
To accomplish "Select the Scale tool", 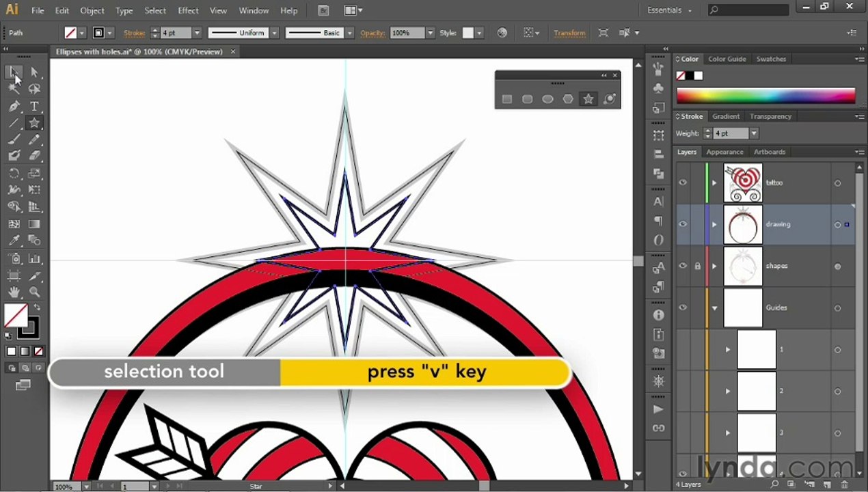I will coord(34,174).
